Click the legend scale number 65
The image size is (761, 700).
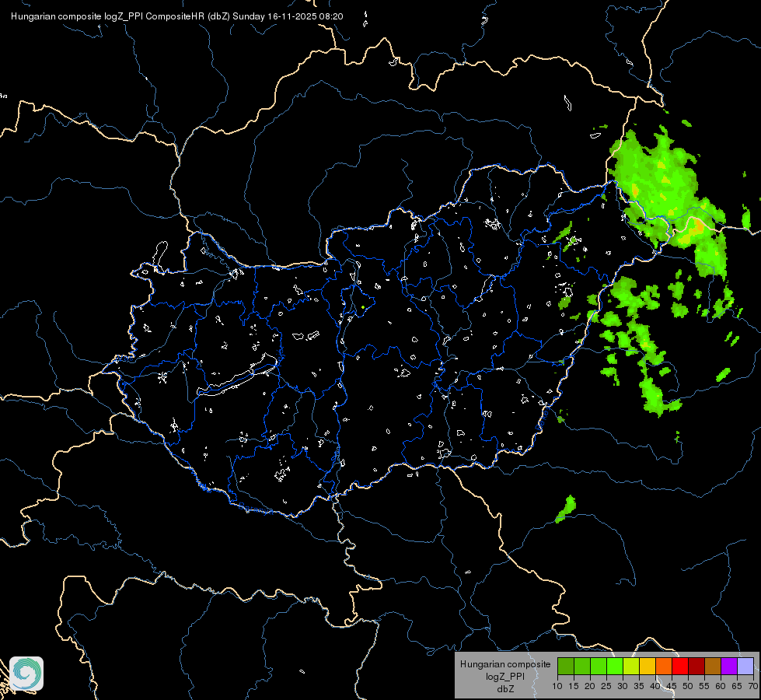point(737,687)
